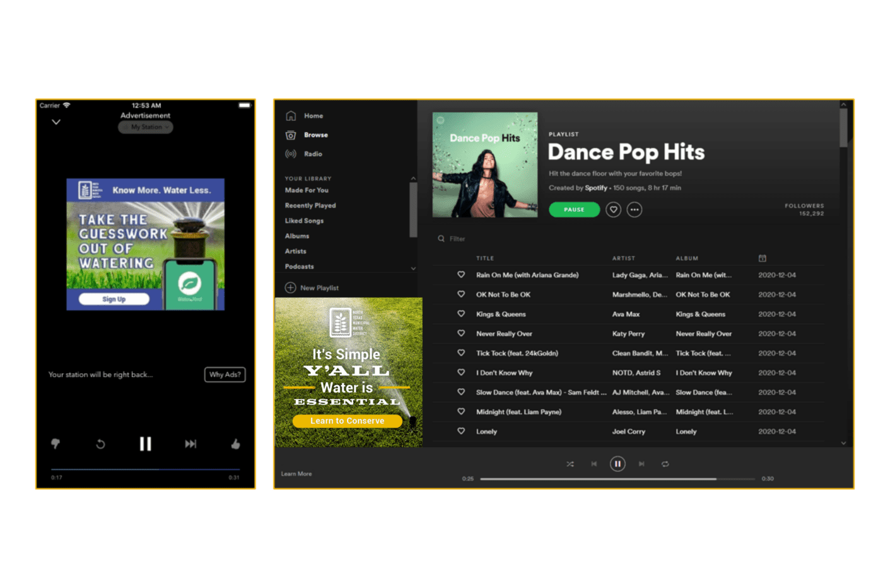Open Artists in library
883x588 pixels.
(296, 251)
